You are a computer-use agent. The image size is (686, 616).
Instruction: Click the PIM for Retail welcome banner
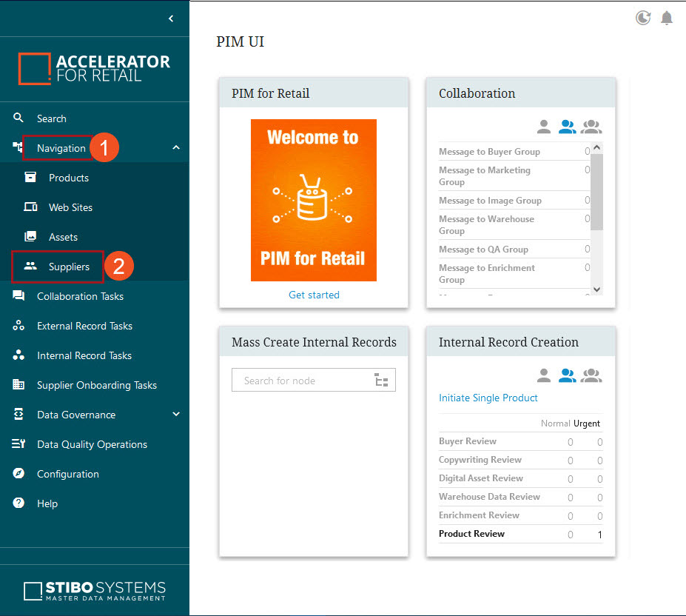pos(314,200)
